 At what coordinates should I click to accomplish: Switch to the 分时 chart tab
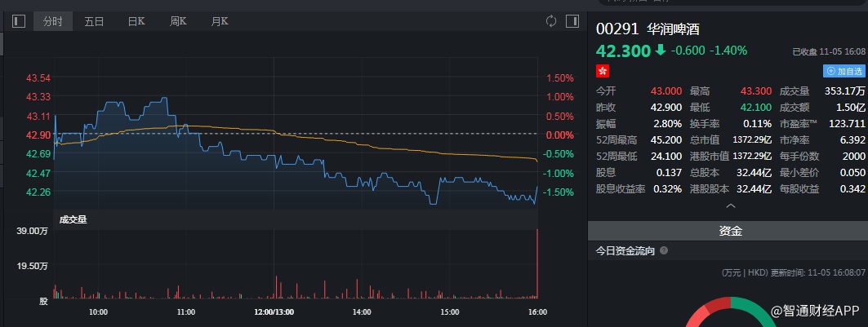coord(53,21)
